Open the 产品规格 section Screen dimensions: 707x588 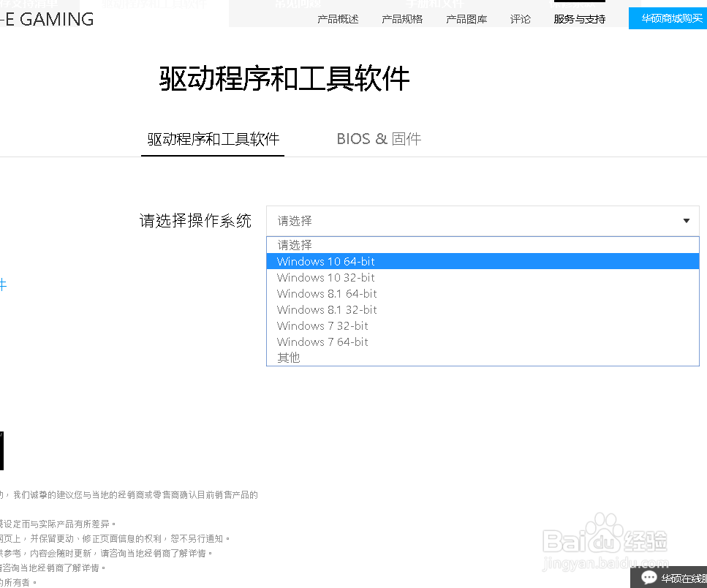tap(402, 19)
